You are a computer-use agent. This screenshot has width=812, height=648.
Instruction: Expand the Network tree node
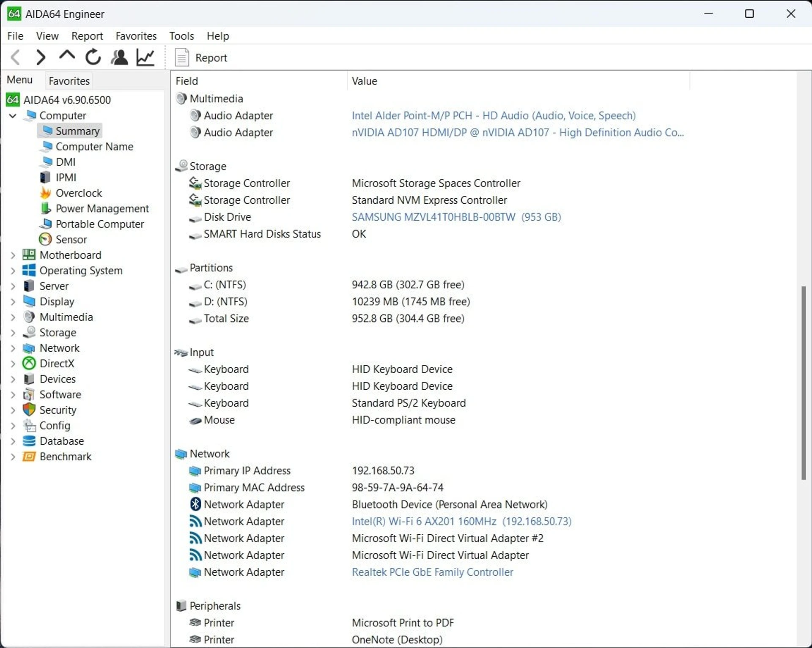click(x=13, y=348)
